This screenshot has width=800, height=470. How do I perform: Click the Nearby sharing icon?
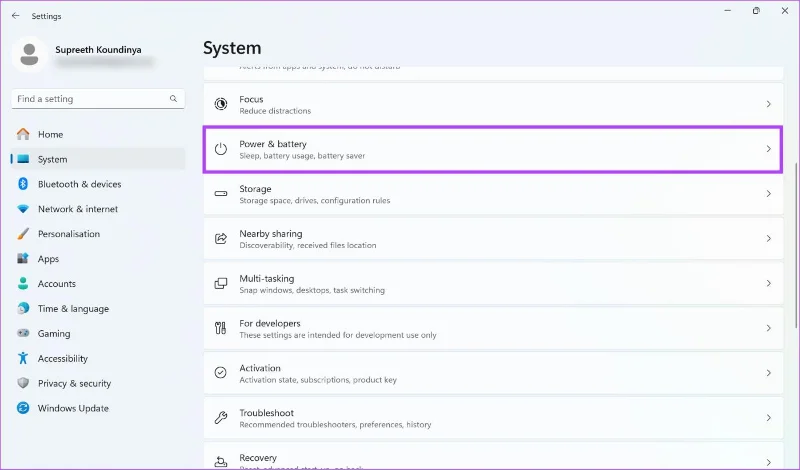click(x=220, y=238)
